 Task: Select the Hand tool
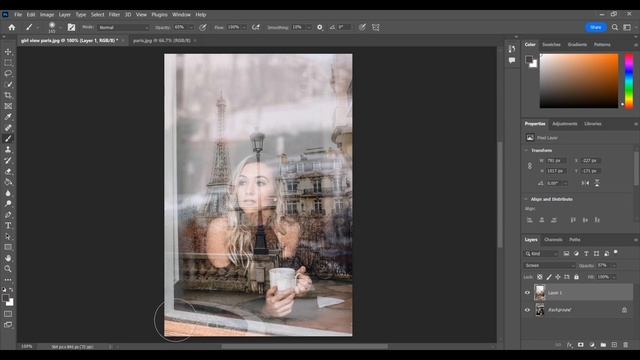(x=8, y=258)
